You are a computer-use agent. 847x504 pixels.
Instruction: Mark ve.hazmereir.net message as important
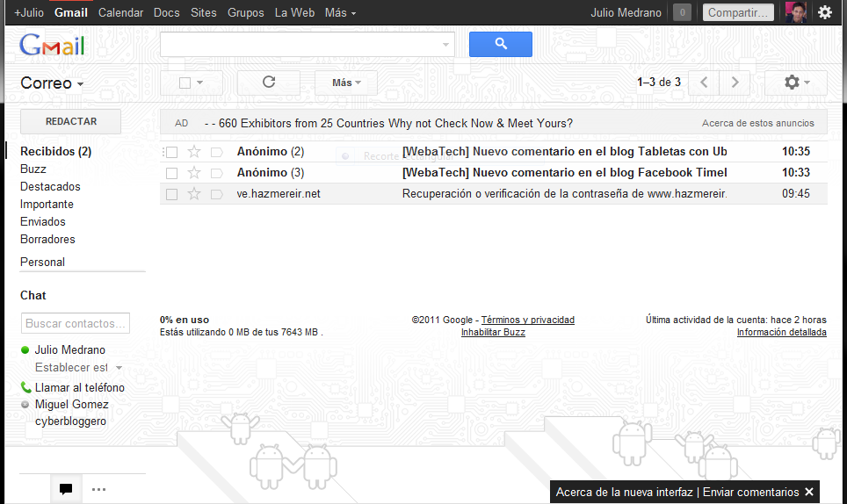point(217,194)
